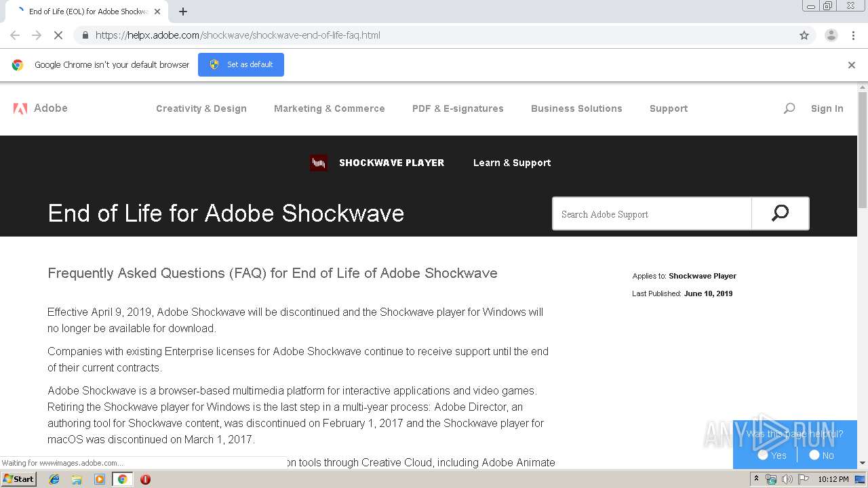Viewport: 868px width, 488px height.
Task: Click the support search submit magnifier button
Action: [x=781, y=214]
